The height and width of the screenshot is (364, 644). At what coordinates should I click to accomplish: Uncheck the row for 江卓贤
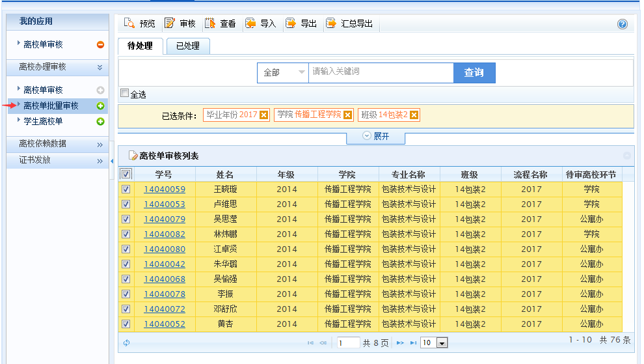pyautogui.click(x=126, y=249)
